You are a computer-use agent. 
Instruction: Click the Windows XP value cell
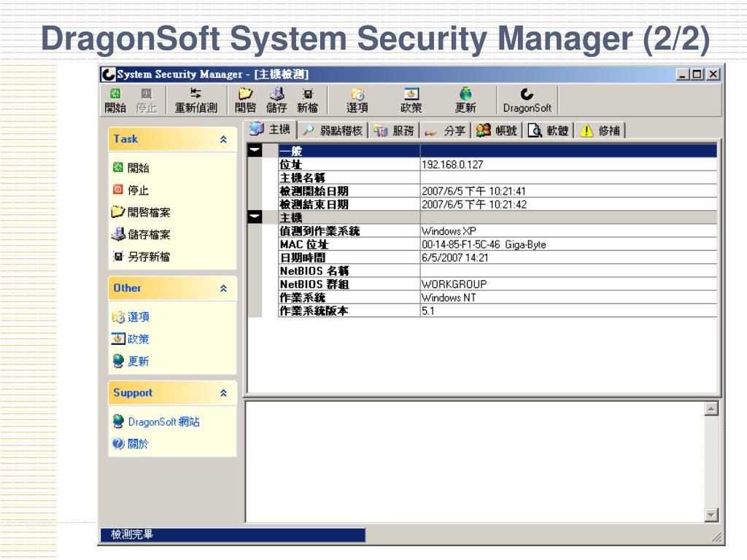click(x=568, y=231)
